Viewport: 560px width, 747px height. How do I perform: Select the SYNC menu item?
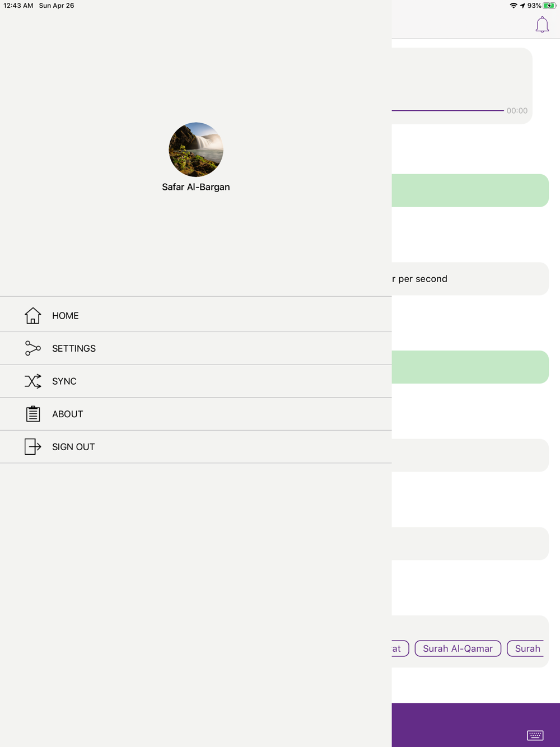(196, 381)
